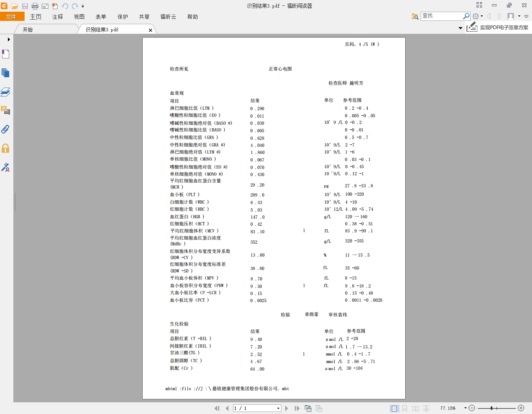Open the Comments panel in left sidebar

click(5, 111)
